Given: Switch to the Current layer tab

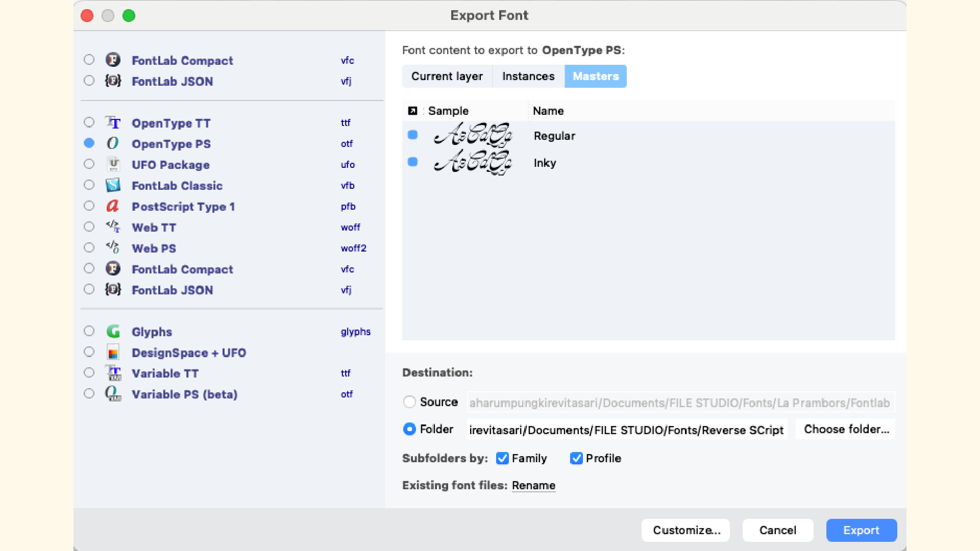Looking at the screenshot, I should tap(447, 76).
